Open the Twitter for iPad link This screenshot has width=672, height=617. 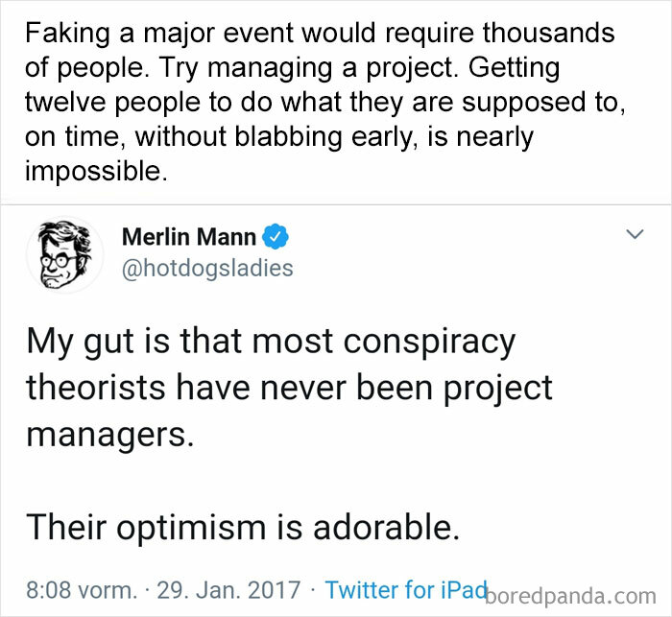coord(406,589)
